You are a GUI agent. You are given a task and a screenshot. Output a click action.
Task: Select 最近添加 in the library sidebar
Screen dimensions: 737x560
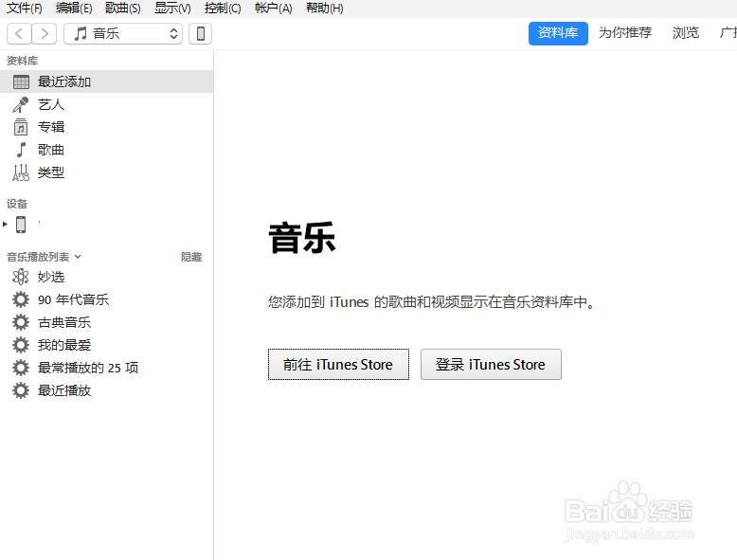coord(107,81)
